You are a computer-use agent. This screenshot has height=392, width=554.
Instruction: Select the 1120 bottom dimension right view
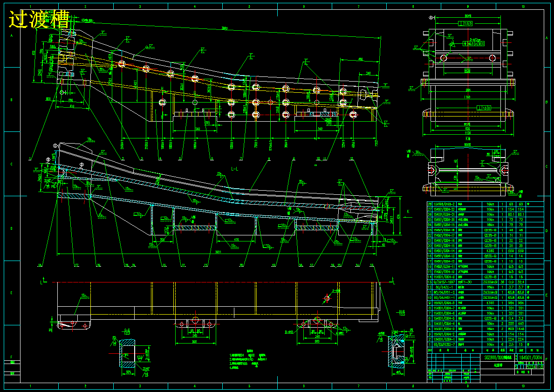tap(467, 133)
